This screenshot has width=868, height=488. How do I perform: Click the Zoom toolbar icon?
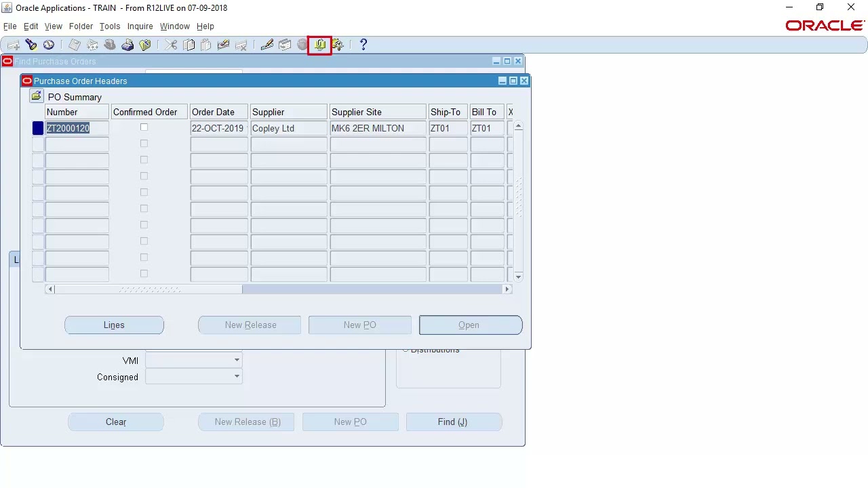285,45
